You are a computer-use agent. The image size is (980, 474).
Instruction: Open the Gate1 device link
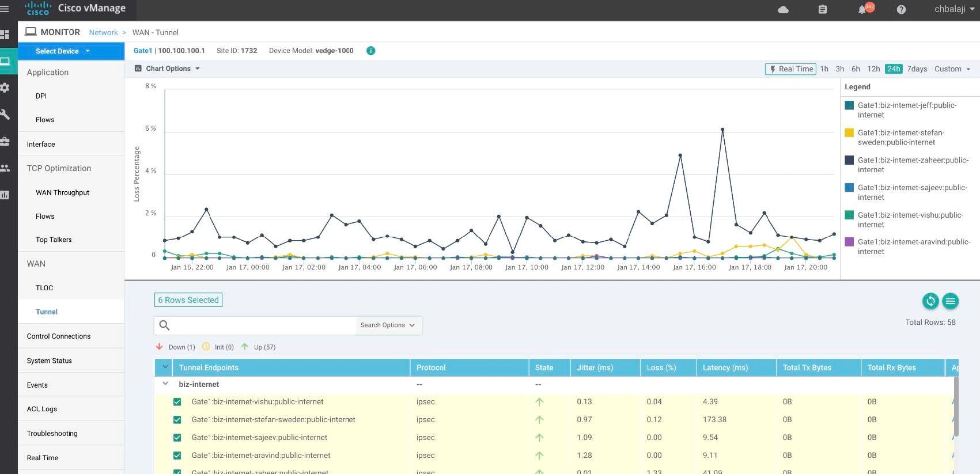142,51
